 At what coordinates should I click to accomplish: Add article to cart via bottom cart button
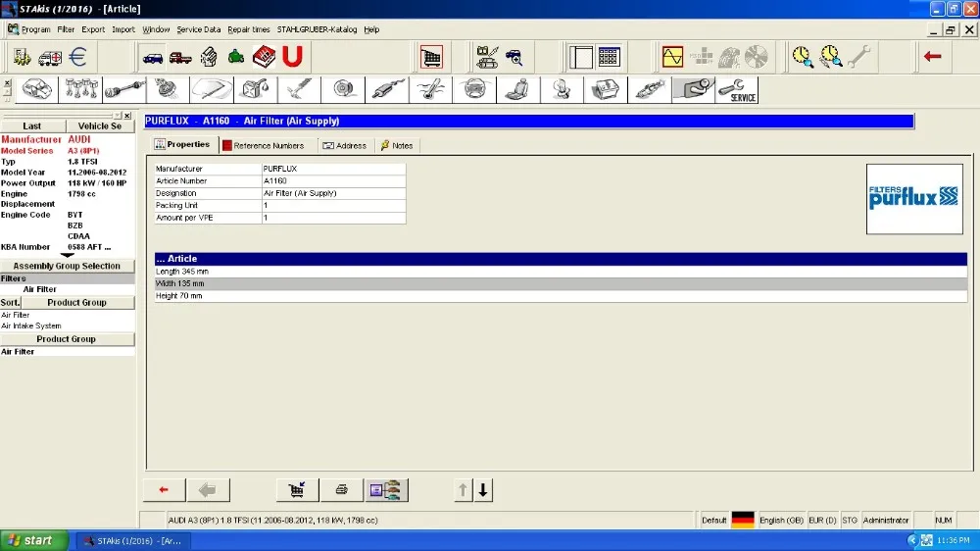tap(298, 490)
